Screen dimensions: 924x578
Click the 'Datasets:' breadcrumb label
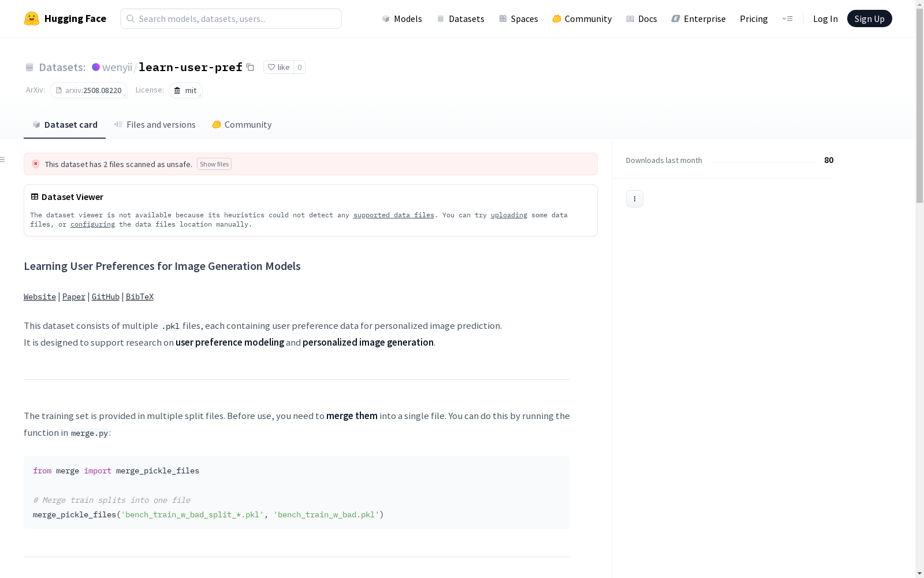[62, 67]
